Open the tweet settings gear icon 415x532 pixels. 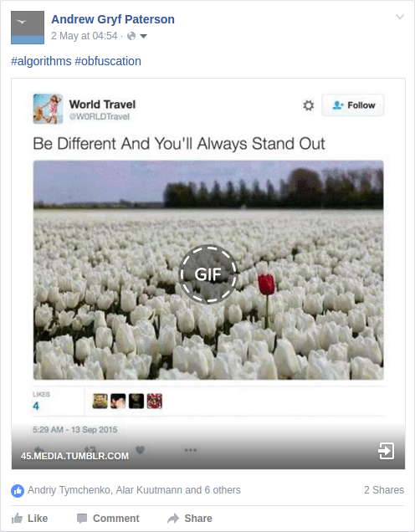coord(309,105)
